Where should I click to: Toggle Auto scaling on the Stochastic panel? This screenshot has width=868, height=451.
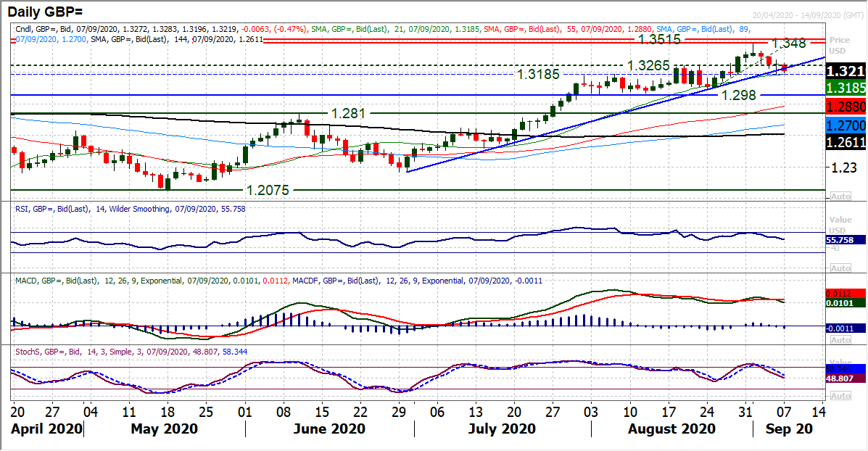click(x=840, y=396)
